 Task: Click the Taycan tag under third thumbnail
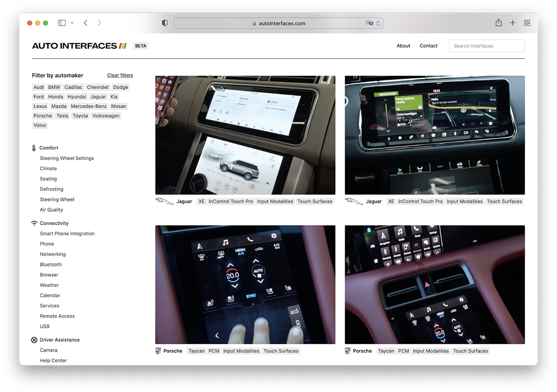[x=196, y=351]
